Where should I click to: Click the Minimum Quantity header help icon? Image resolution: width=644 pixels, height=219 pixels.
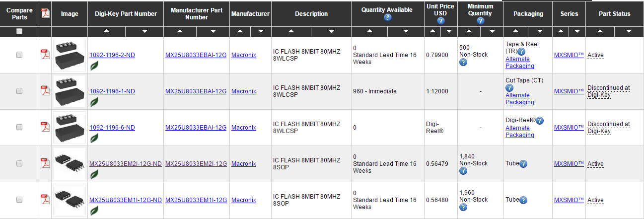click(x=480, y=21)
